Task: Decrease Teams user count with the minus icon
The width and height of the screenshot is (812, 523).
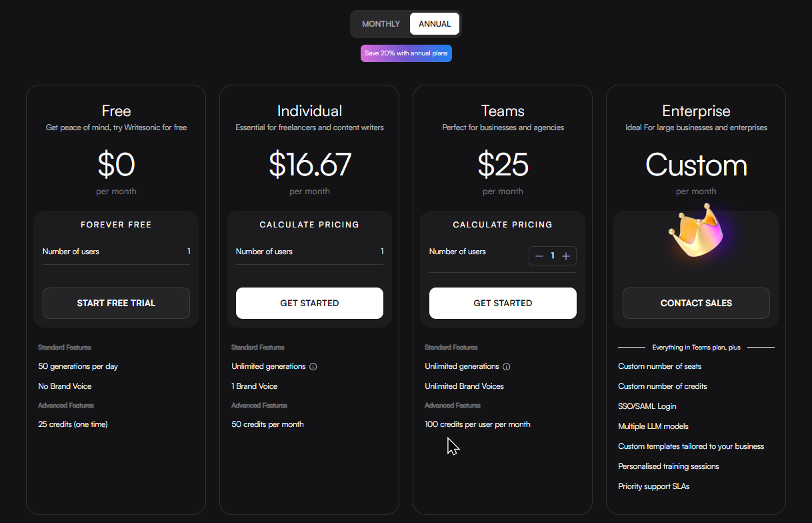Action: pos(539,255)
